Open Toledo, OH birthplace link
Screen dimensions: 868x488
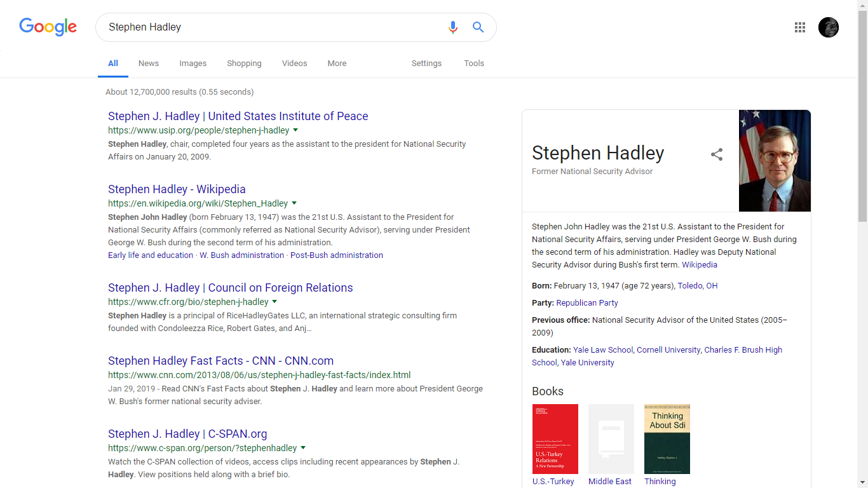point(698,286)
